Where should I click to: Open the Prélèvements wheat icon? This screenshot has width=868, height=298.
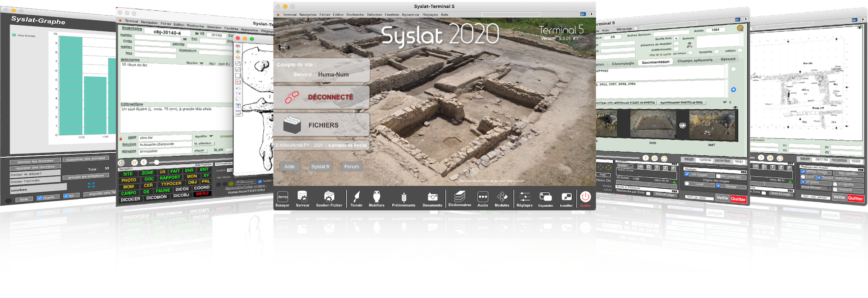tap(404, 199)
